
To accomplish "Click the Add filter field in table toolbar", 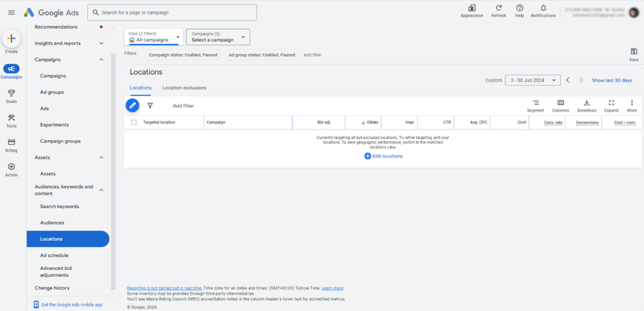I will point(183,106).
